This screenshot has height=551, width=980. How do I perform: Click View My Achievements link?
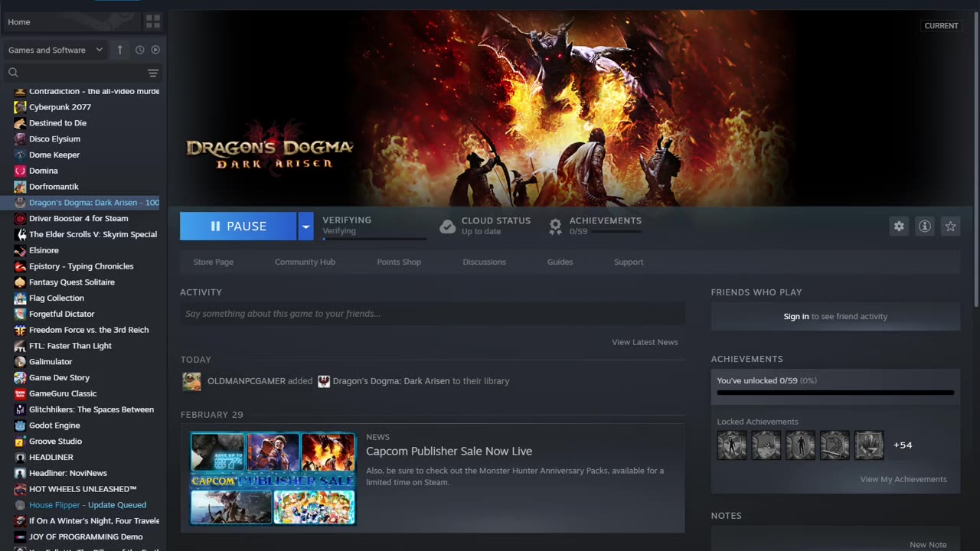pyautogui.click(x=903, y=479)
